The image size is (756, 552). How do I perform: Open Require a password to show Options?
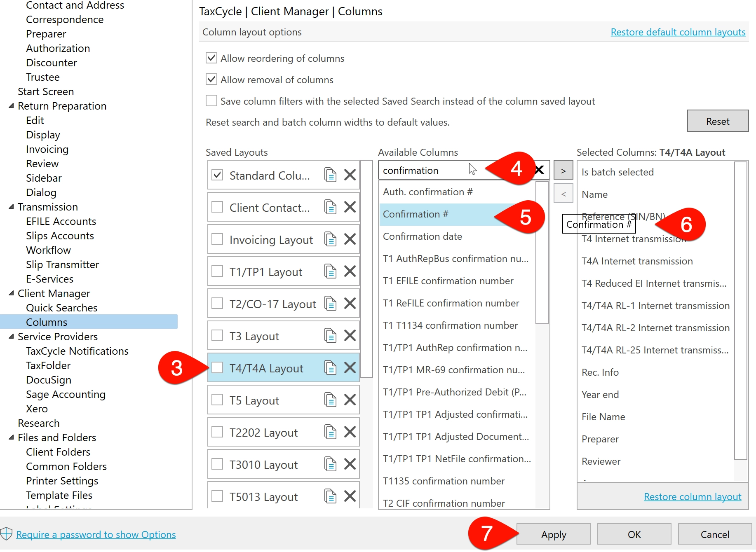[x=96, y=534]
